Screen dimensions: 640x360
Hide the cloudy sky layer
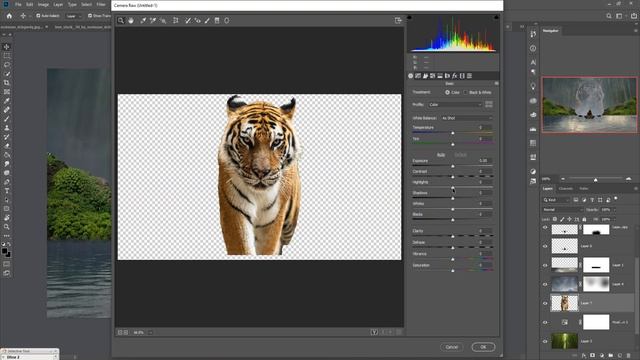545,284
